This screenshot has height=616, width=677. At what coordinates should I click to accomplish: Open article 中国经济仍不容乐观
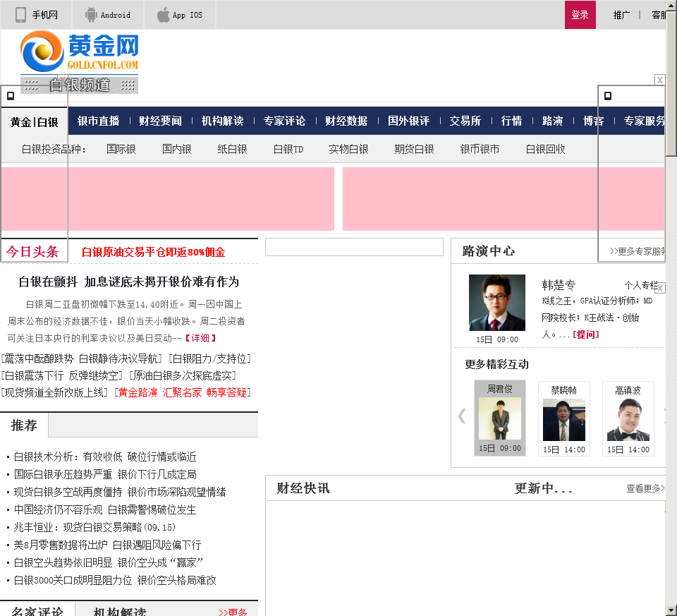point(105,510)
